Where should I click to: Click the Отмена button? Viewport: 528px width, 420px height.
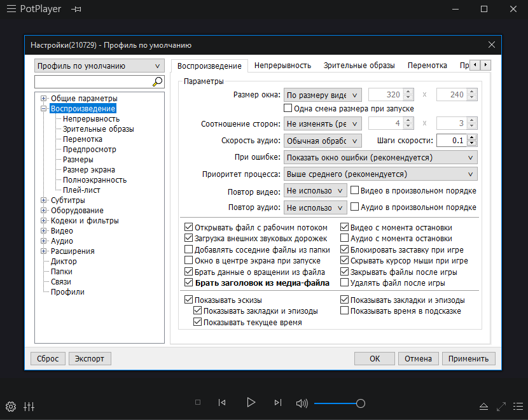[x=418, y=359]
